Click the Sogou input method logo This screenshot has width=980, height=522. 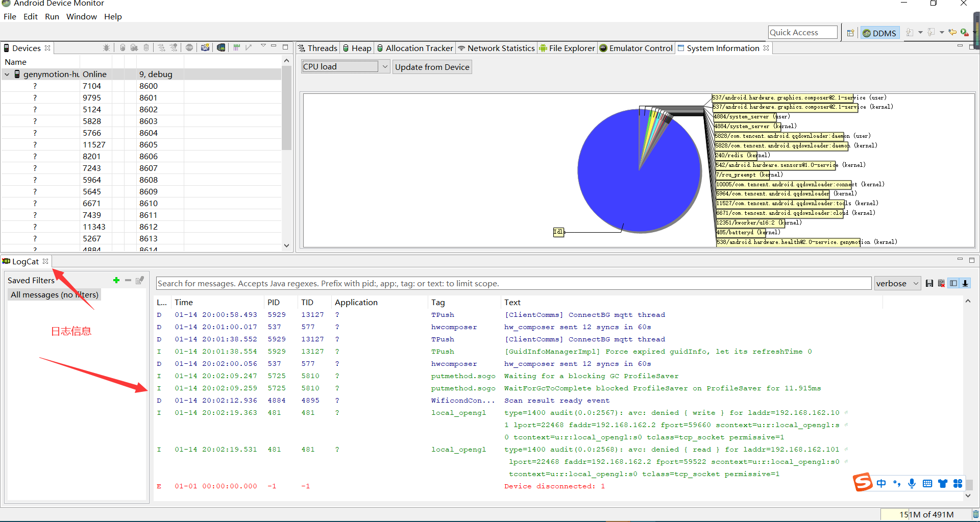click(863, 482)
